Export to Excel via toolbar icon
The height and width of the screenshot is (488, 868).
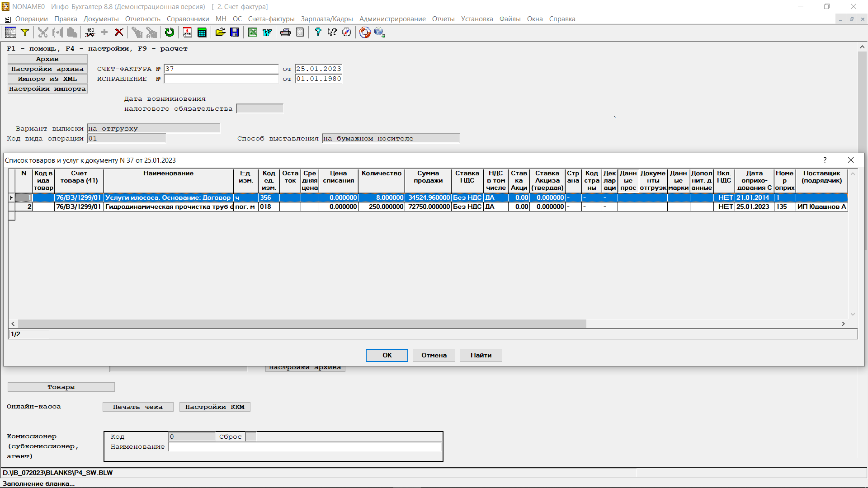point(253,32)
